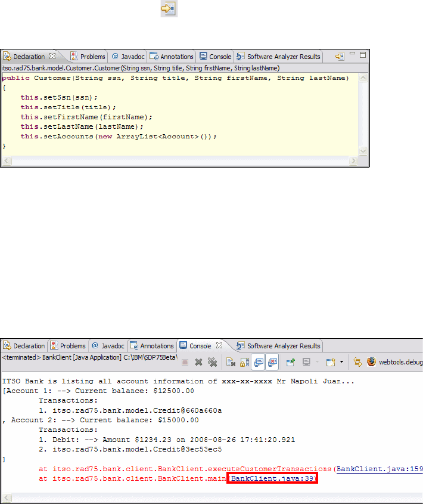
Task: Open the BankClient.java:159 stack trace link
Action: point(380,469)
